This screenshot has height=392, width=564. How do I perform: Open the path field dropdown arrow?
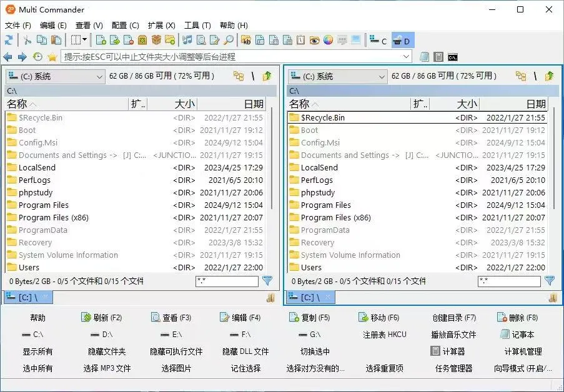point(405,56)
